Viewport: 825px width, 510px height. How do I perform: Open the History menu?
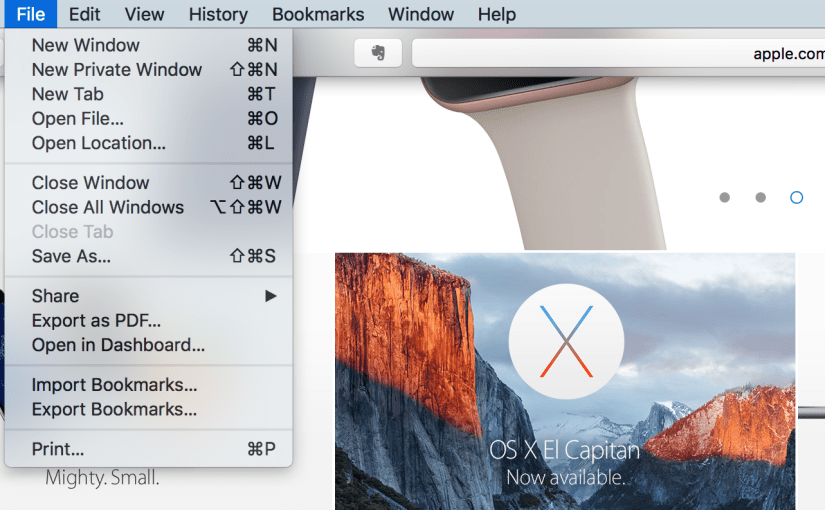[x=218, y=14]
